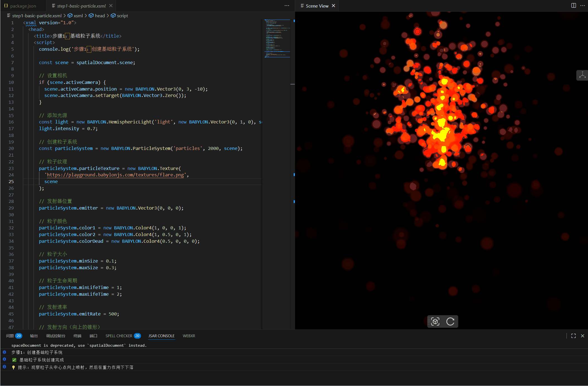Expand the script breadcrumb dropdown
This screenshot has height=386, width=588.
(122, 16)
